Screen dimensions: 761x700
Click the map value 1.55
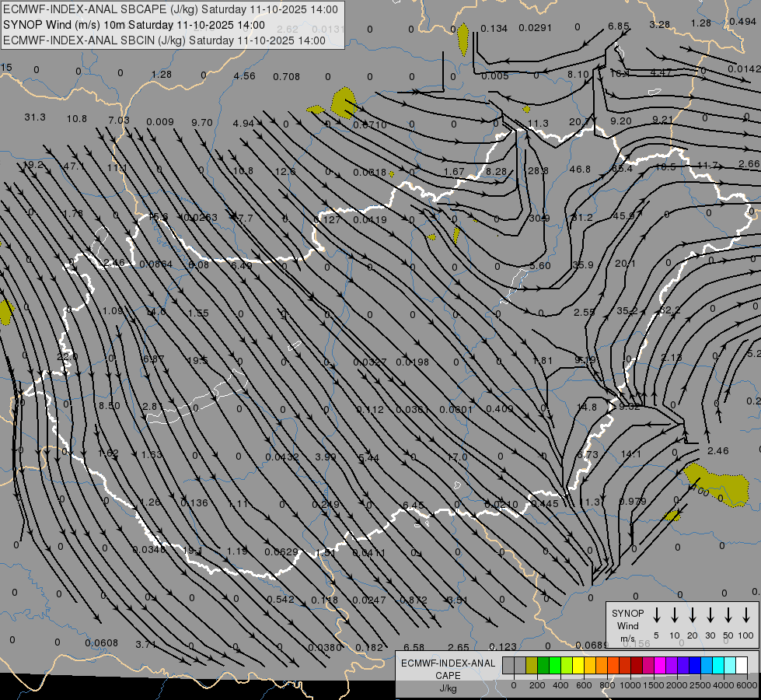(198, 313)
